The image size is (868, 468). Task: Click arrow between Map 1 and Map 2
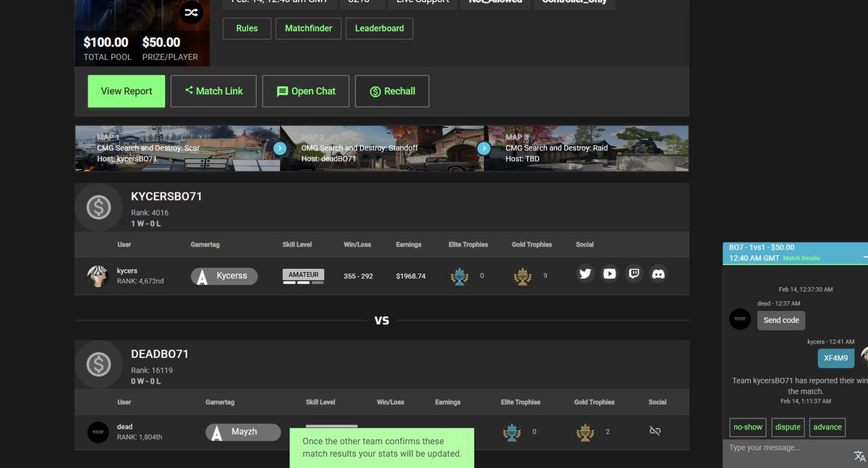tap(280, 148)
